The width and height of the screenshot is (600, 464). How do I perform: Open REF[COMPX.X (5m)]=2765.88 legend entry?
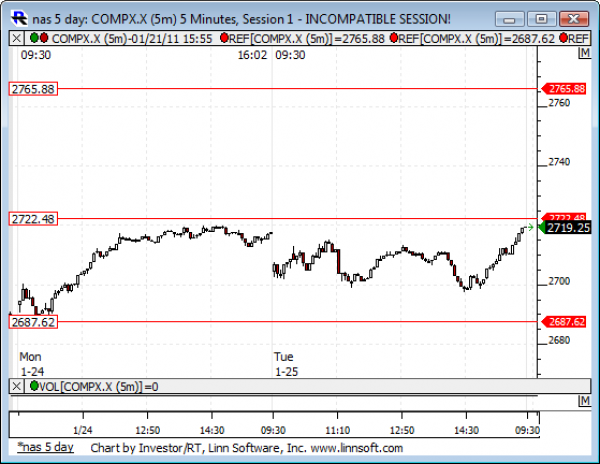(307, 39)
